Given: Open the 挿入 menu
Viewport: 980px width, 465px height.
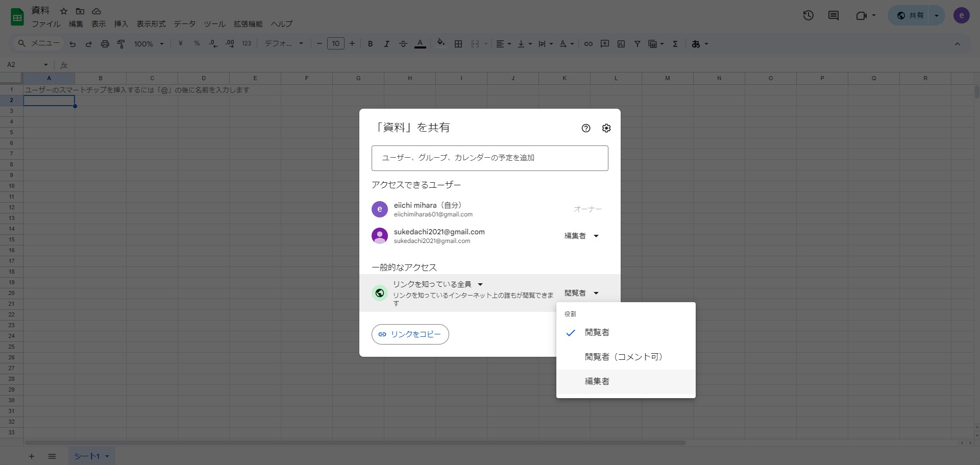Looking at the screenshot, I should point(121,24).
